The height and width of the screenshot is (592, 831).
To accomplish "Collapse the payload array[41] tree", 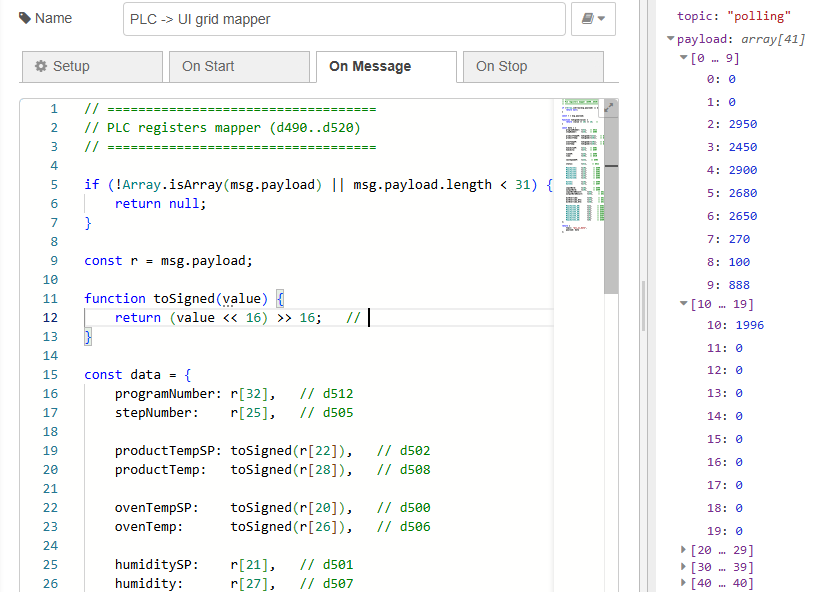I will point(671,39).
